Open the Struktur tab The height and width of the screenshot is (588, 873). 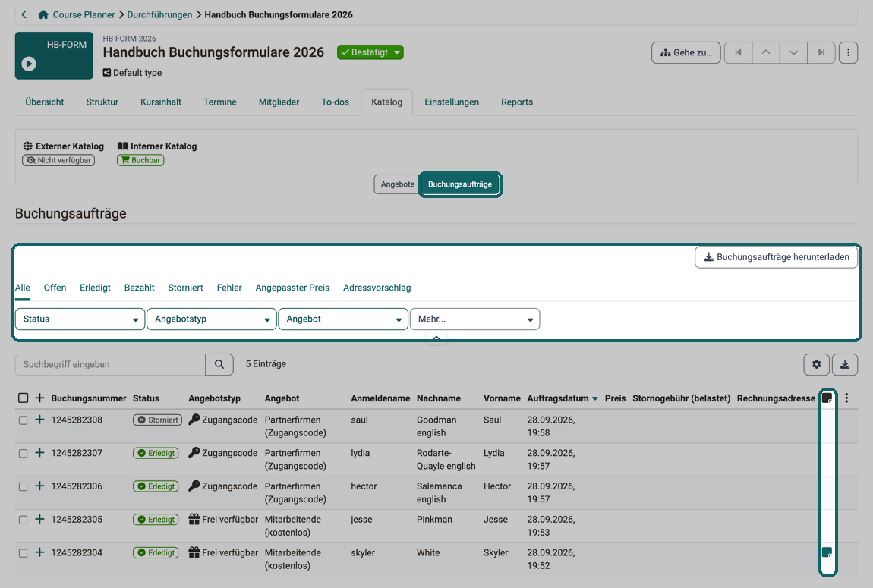102,102
